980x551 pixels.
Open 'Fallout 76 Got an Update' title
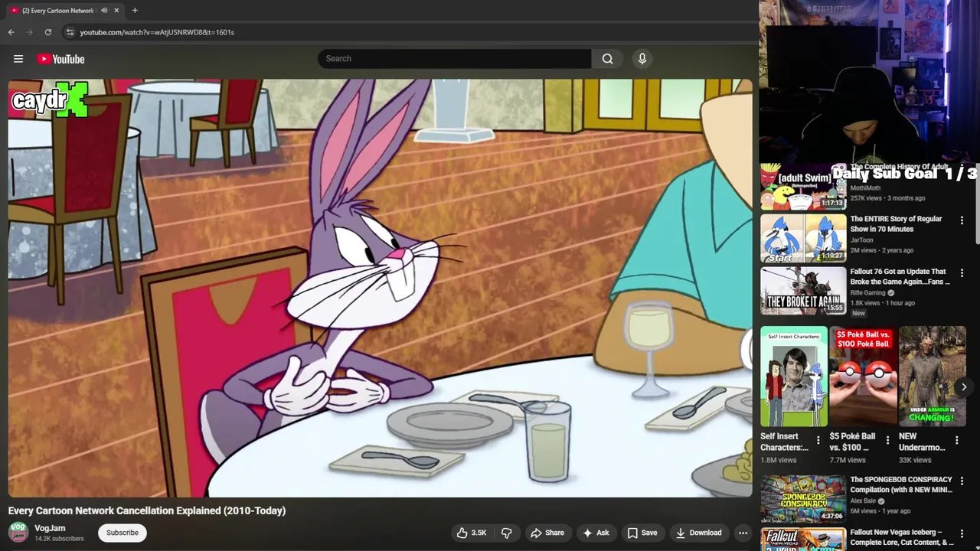[x=900, y=276]
